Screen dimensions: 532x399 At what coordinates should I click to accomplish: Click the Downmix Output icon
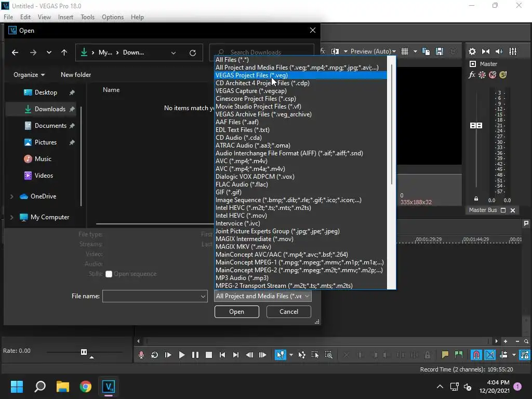point(486,51)
